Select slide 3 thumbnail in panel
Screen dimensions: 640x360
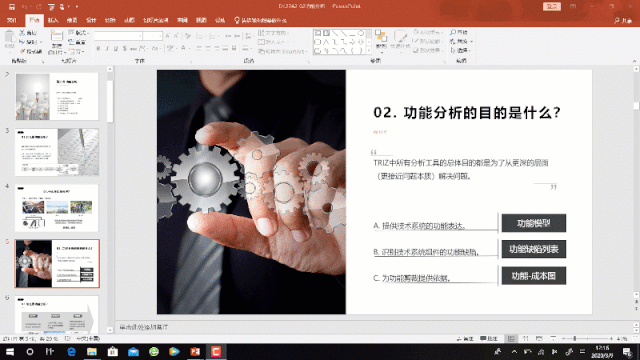pos(57,152)
